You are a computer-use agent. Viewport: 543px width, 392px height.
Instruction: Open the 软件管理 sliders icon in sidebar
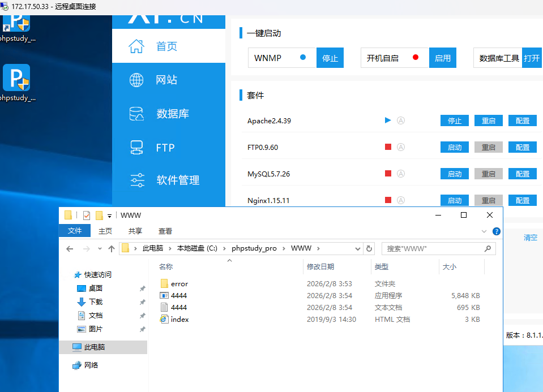(x=137, y=180)
